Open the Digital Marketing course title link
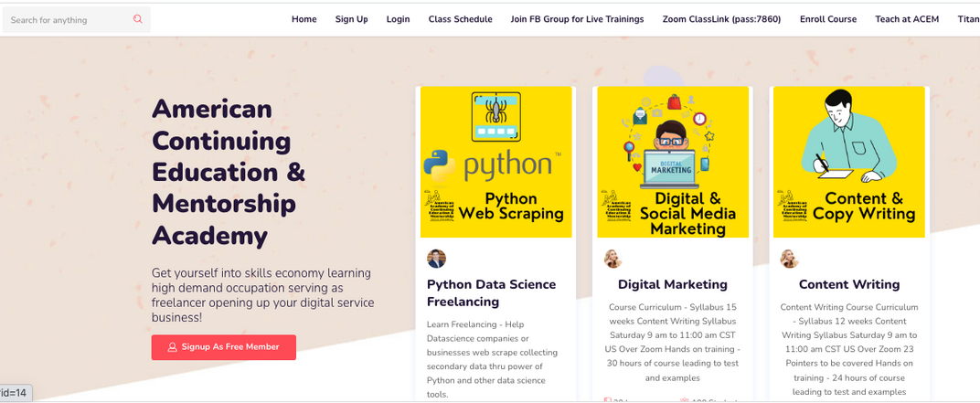This screenshot has height=403, width=980. (673, 284)
